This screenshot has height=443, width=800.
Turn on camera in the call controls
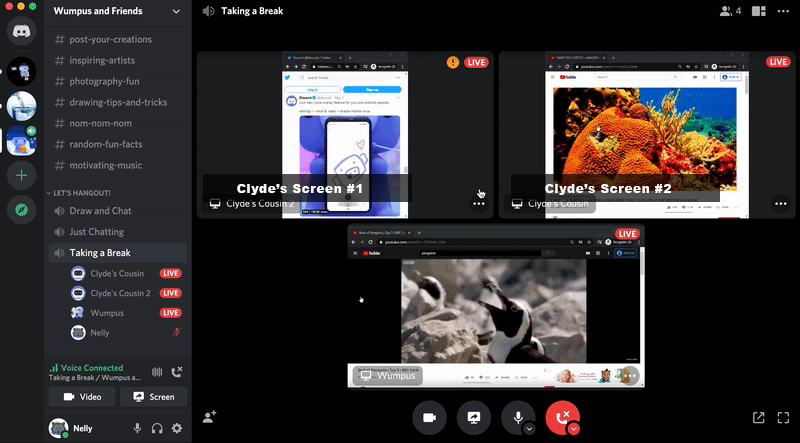click(x=429, y=417)
